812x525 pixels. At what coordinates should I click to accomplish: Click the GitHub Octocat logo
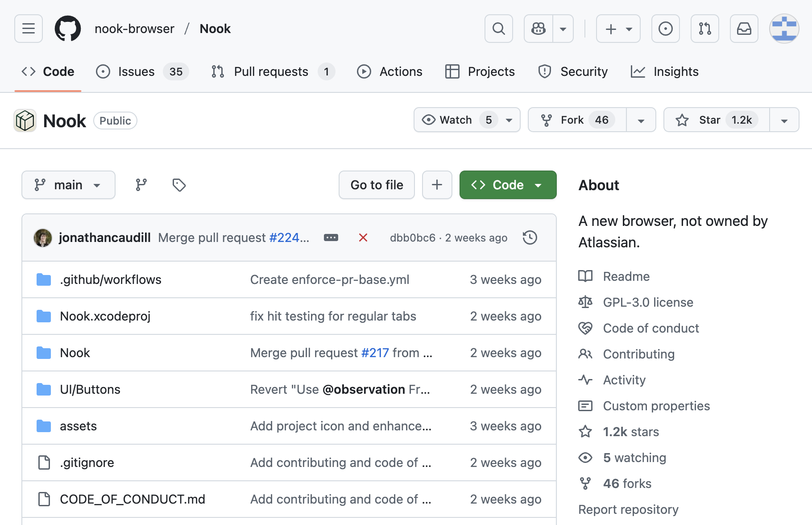[68, 29]
